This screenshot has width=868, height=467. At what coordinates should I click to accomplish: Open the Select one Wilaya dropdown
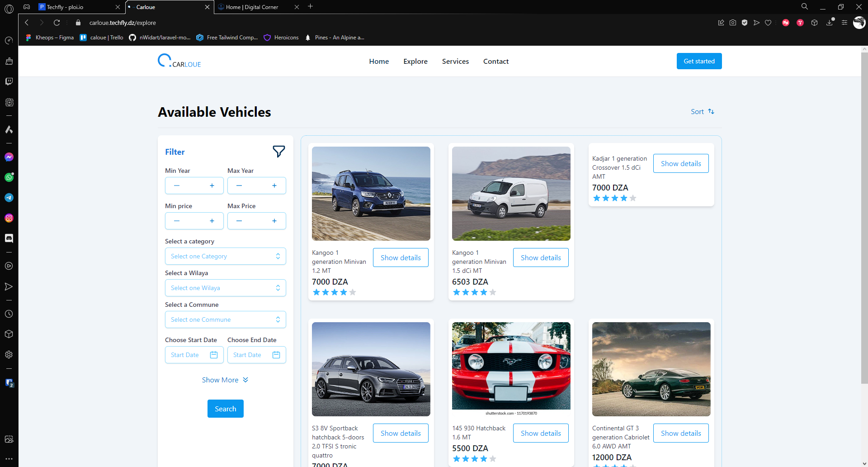[x=225, y=288]
